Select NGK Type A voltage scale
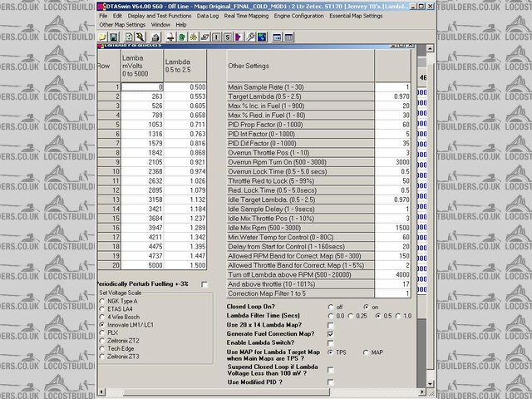This screenshot has height=399, width=532. click(102, 301)
